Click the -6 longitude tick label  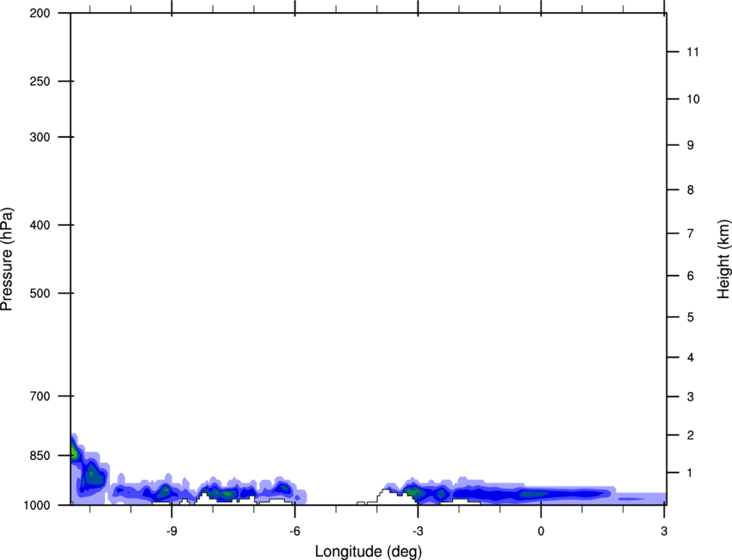tap(295, 531)
